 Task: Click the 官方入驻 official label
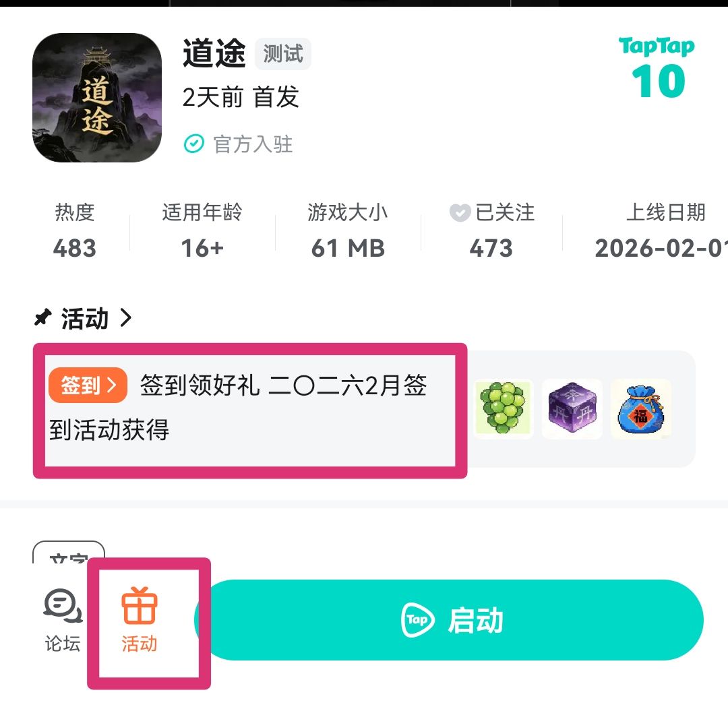click(253, 144)
